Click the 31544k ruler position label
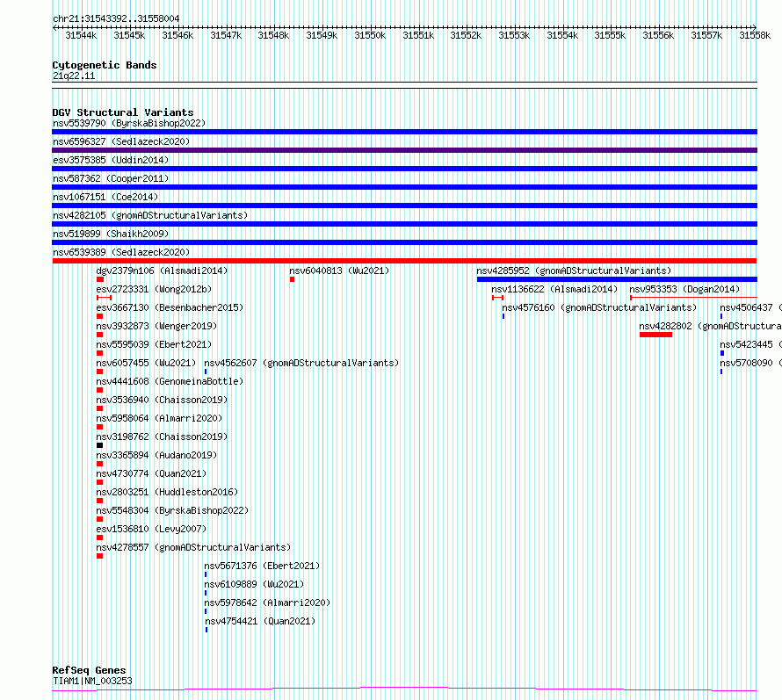782x700 pixels. pos(81,35)
